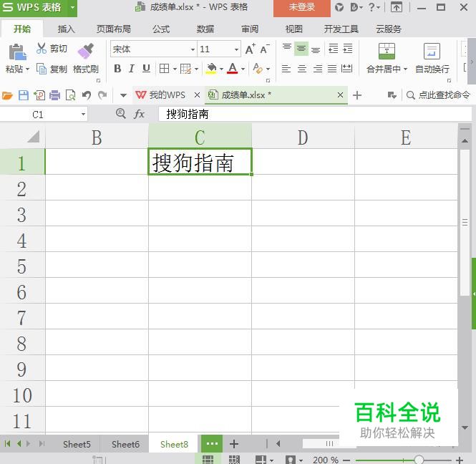Switch to the 公式 tab
The image size is (476, 464).
tap(161, 29)
